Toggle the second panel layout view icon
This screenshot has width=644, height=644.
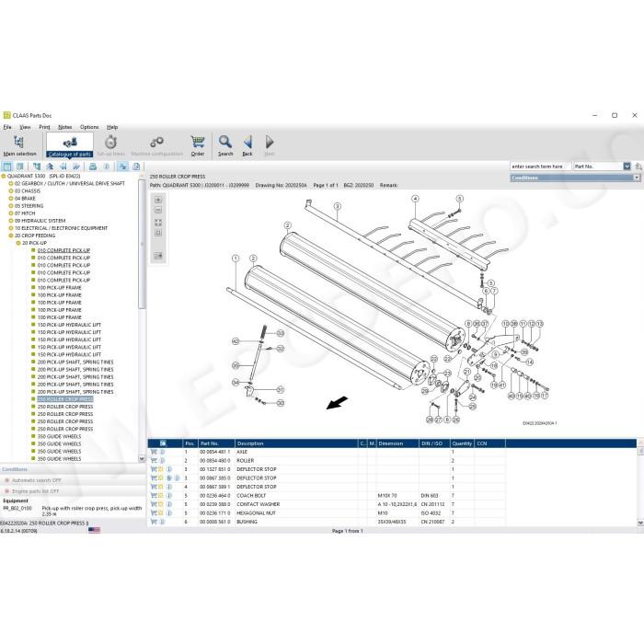click(x=19, y=167)
